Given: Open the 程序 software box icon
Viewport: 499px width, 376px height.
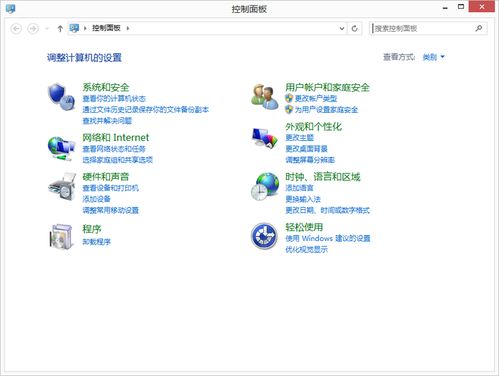Looking at the screenshot, I should 61,237.
